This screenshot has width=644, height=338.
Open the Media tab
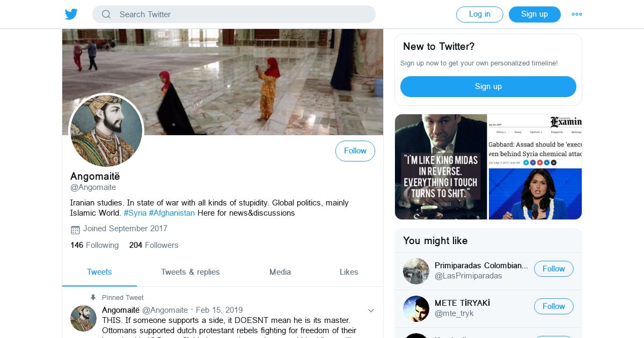point(280,272)
